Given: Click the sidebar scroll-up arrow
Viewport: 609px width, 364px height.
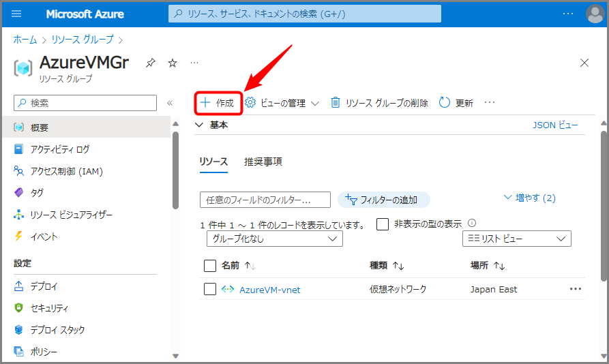Looking at the screenshot, I should 175,124.
